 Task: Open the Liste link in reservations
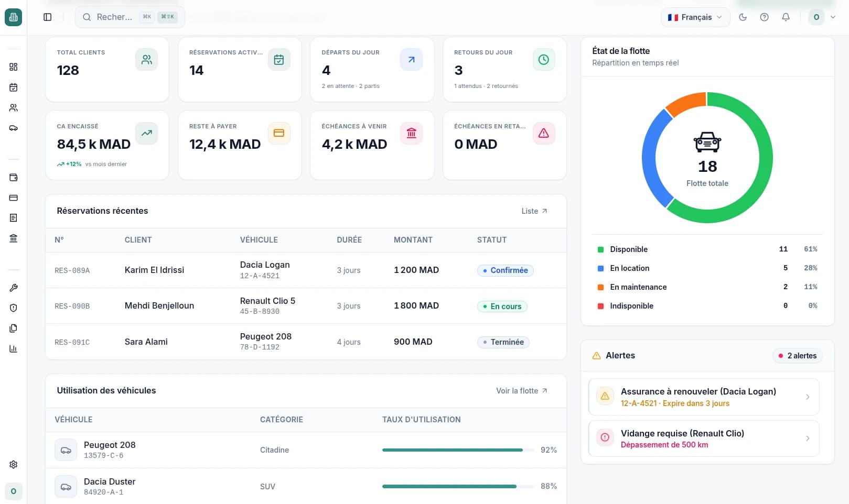(534, 211)
